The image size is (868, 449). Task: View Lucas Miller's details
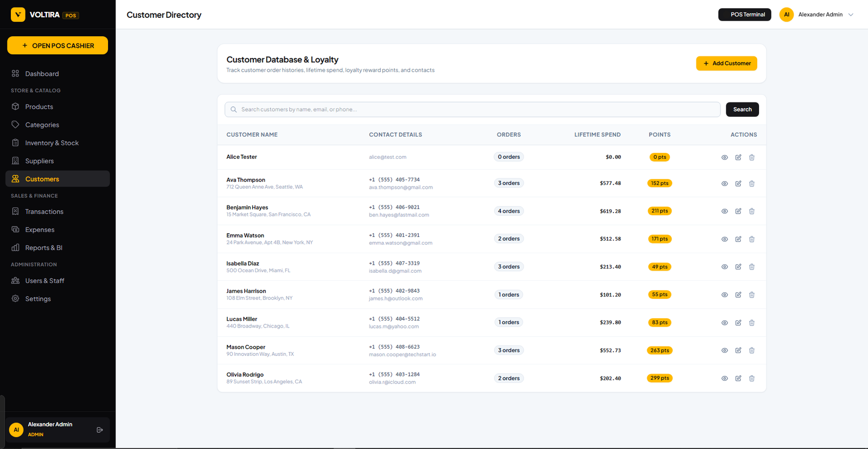(725, 323)
